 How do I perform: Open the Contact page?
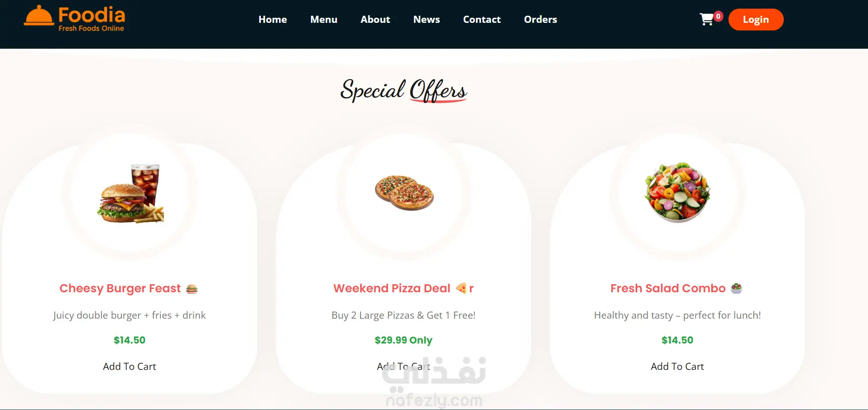point(481,19)
